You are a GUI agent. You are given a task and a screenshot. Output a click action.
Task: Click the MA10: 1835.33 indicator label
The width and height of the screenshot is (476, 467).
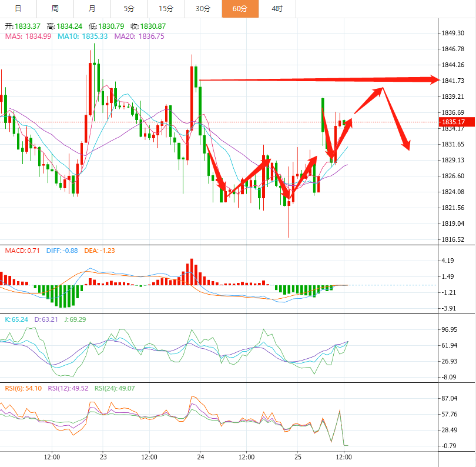(83, 36)
